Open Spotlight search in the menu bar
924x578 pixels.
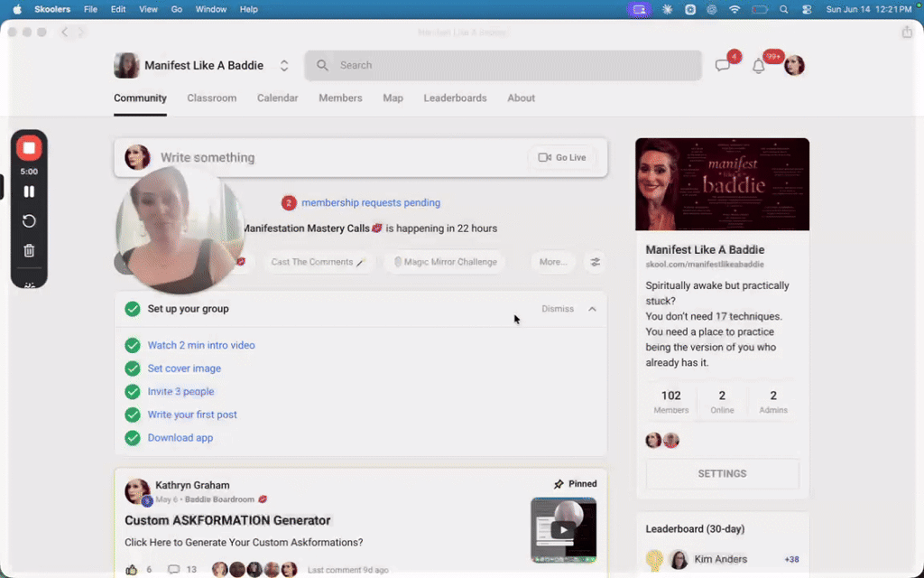(783, 9)
